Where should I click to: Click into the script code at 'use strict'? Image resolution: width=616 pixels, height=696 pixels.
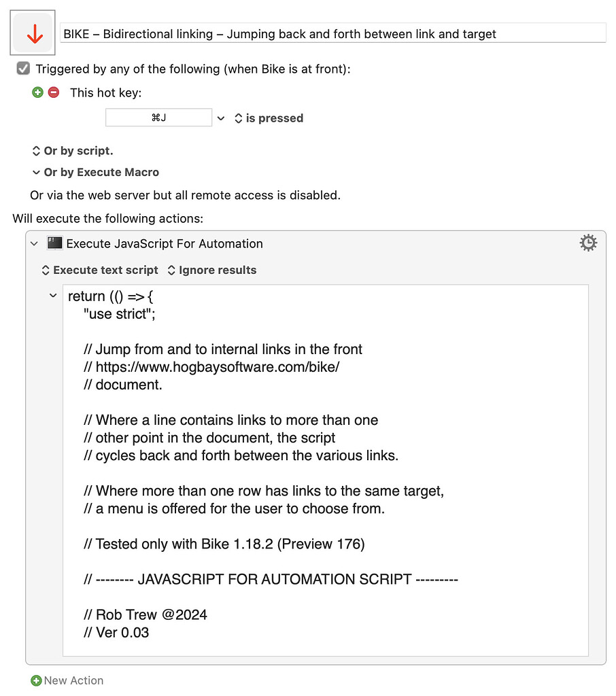click(x=116, y=314)
